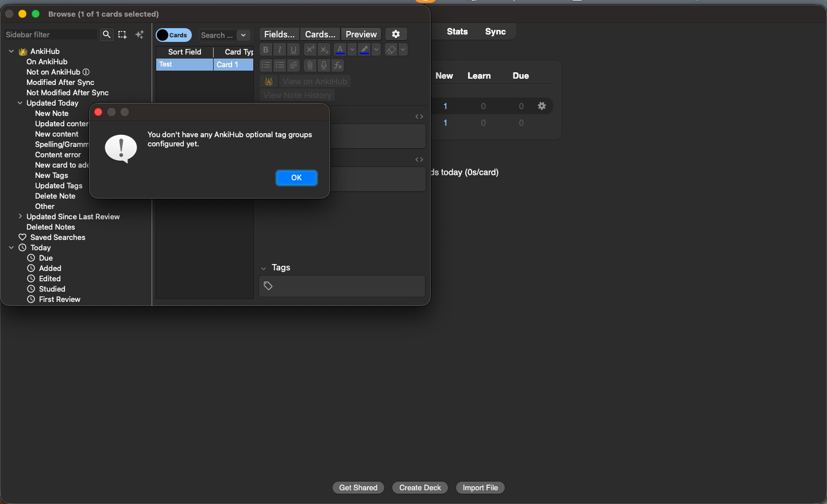This screenshot has height=504, width=827.
Task: Close the warning dialog with red button
Action: [98, 112]
